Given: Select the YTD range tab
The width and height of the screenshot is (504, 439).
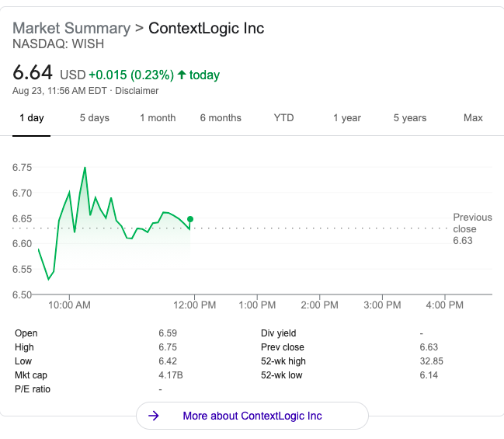Looking at the screenshot, I should (x=283, y=117).
